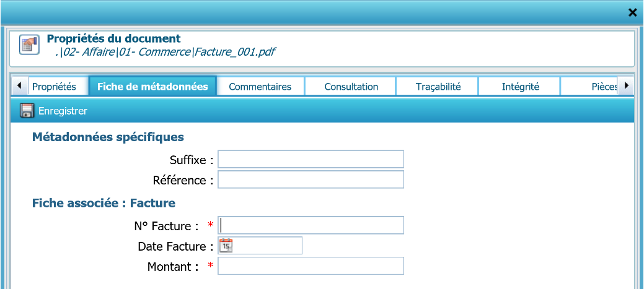Show the Traçabilité tab
The width and height of the screenshot is (644, 289).
point(438,87)
